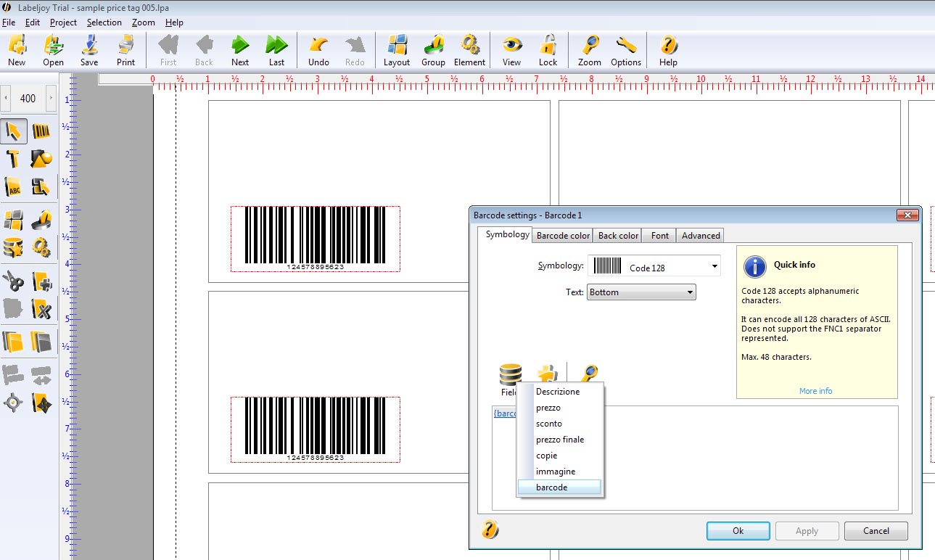Decrease the zoom value with left arrow
Image resolution: width=935 pixels, height=560 pixels.
point(7,98)
